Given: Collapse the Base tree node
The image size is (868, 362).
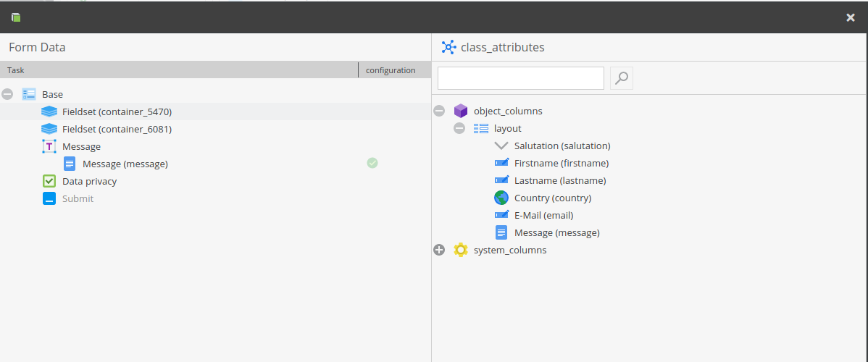Looking at the screenshot, I should click(7, 94).
